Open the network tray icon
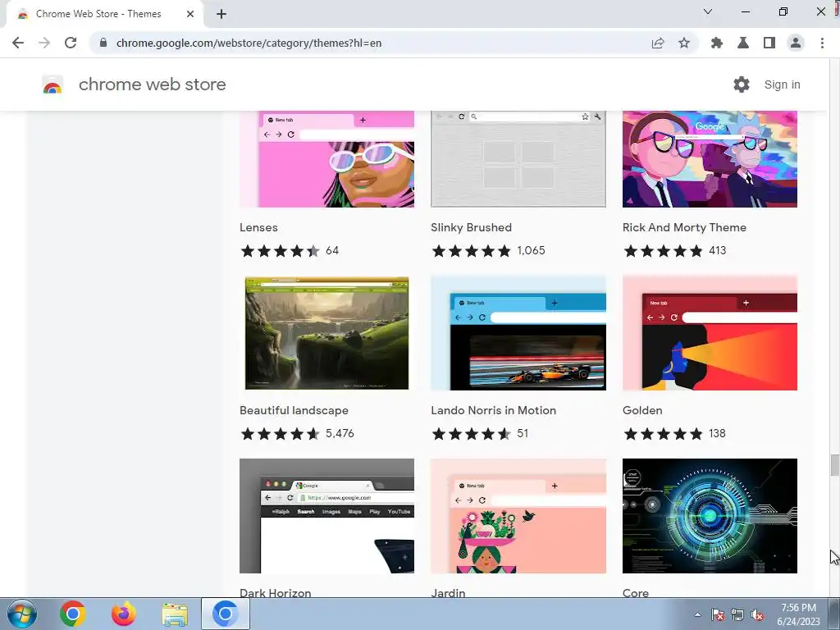 737,614
